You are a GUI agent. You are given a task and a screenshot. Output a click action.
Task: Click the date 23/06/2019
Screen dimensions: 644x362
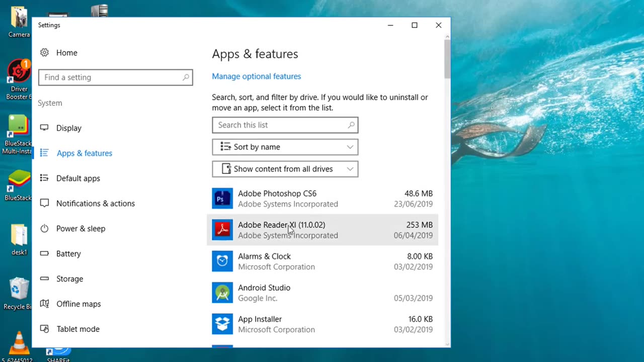(x=413, y=204)
